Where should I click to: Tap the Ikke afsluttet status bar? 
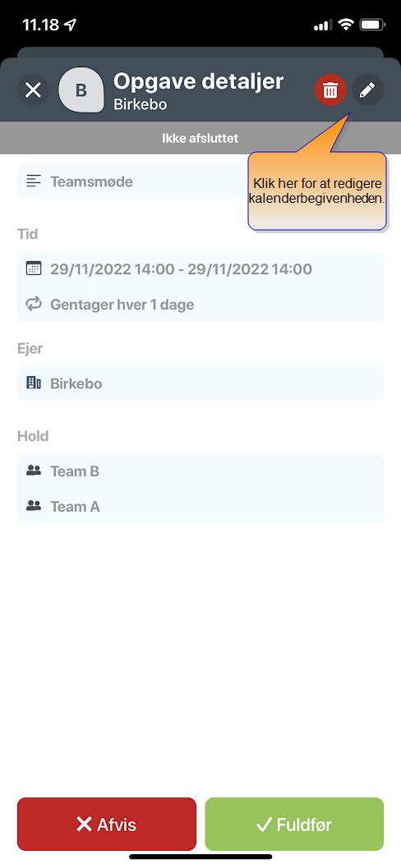click(x=200, y=138)
